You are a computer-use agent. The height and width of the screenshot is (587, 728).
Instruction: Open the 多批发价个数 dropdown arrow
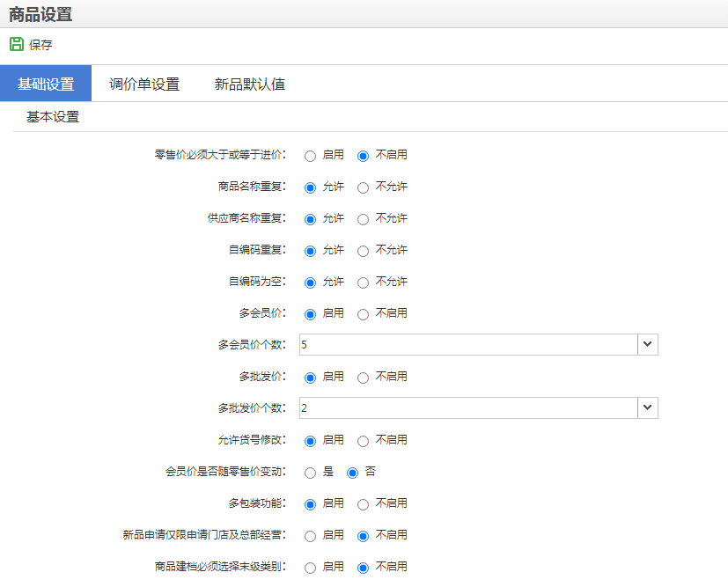(648, 408)
